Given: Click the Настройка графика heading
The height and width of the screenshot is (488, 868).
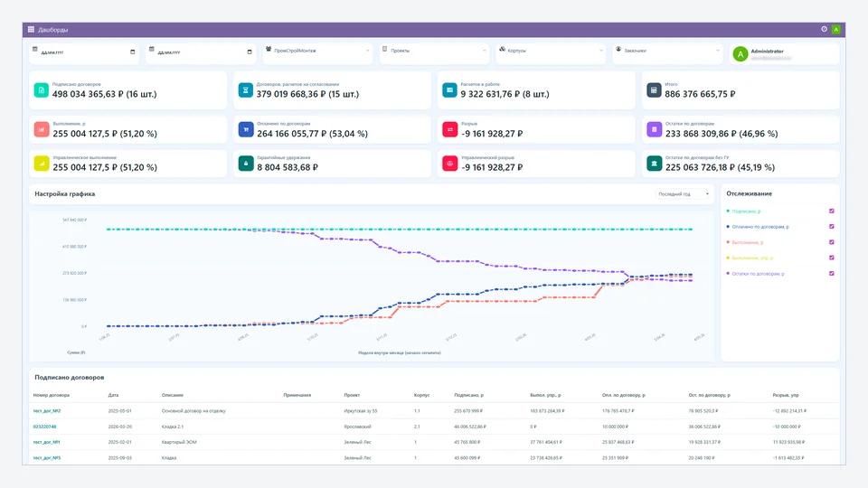Looking at the screenshot, I should point(65,193).
